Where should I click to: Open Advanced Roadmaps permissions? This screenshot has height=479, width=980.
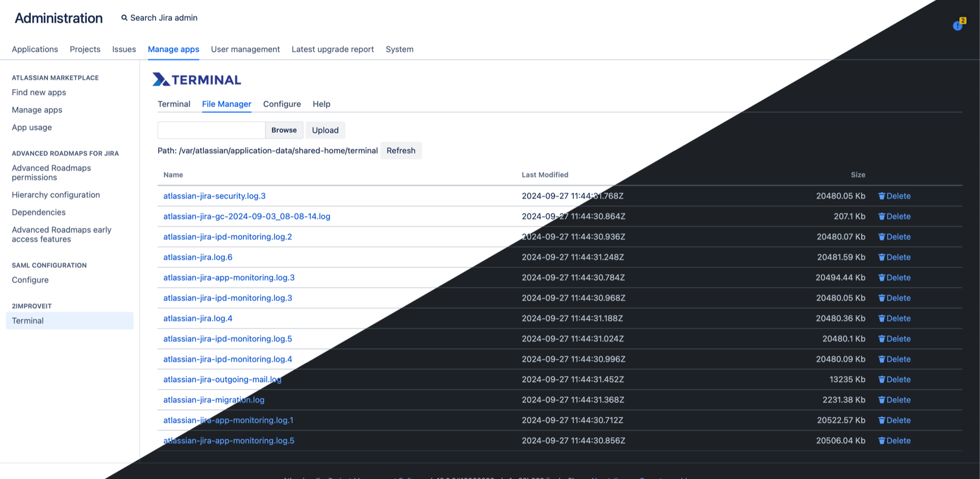51,172
